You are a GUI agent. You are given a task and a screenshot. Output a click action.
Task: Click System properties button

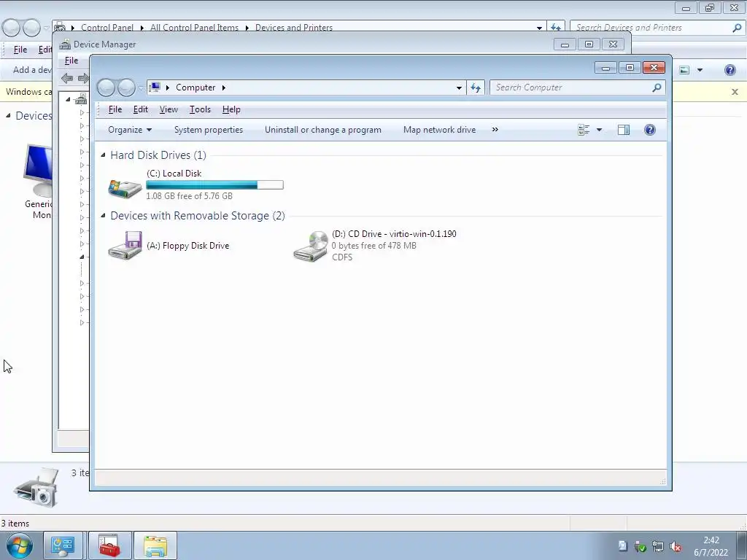click(x=208, y=130)
